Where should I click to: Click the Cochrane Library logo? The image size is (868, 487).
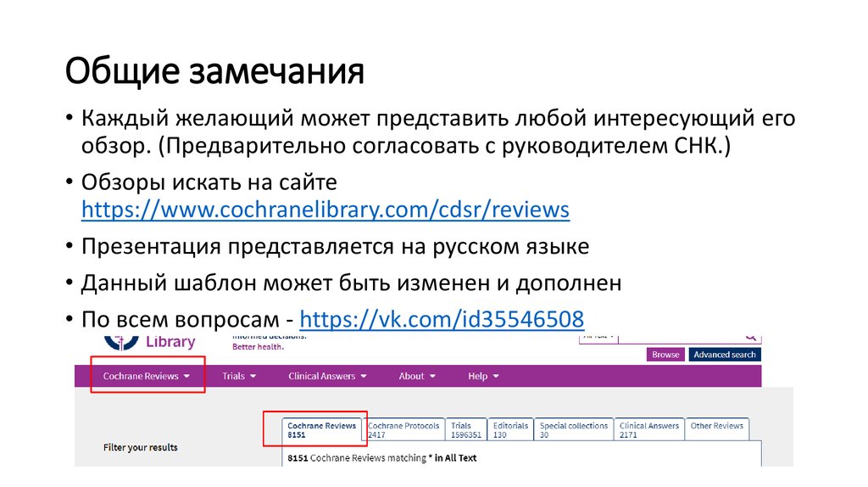tap(149, 343)
